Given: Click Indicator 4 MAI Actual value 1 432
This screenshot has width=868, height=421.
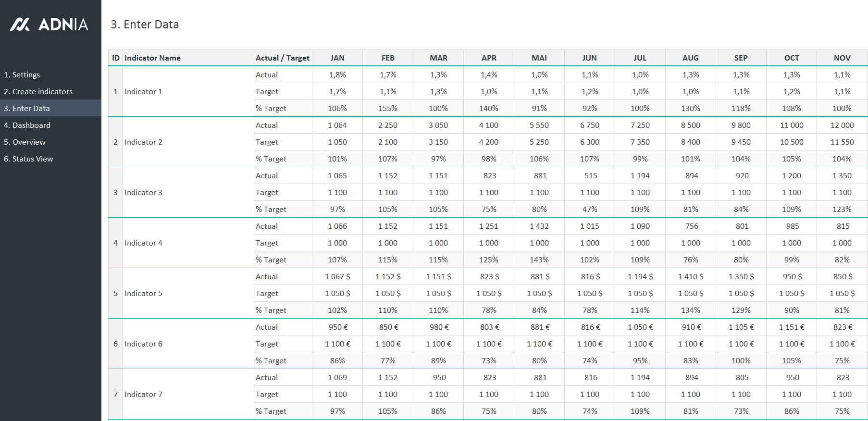Looking at the screenshot, I should (539, 226).
